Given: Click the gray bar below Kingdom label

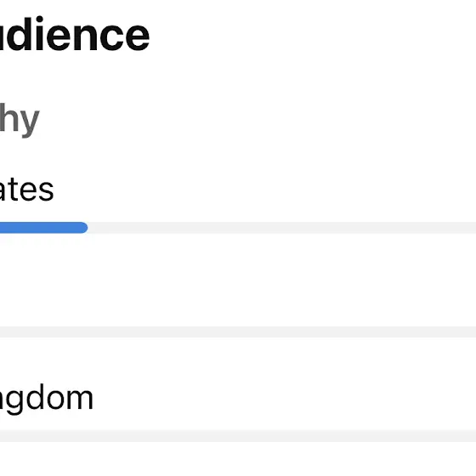Looking at the screenshot, I should pyautogui.click(x=238, y=435).
